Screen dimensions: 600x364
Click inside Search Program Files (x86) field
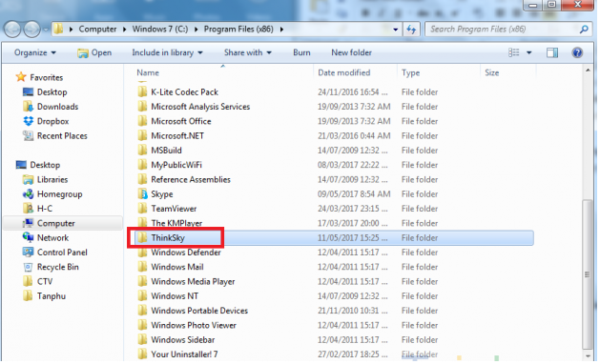click(x=502, y=29)
